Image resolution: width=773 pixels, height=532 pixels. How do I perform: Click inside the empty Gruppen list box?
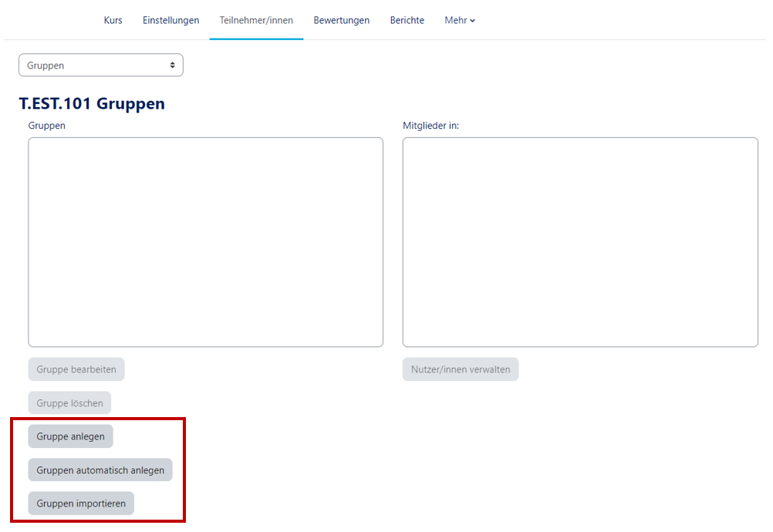pyautogui.click(x=205, y=242)
